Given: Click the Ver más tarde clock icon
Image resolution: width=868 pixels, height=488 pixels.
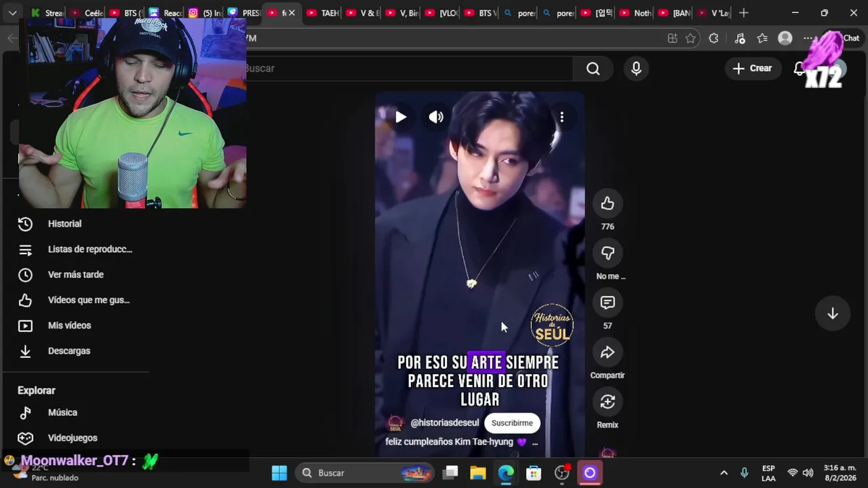Looking at the screenshot, I should (x=25, y=274).
